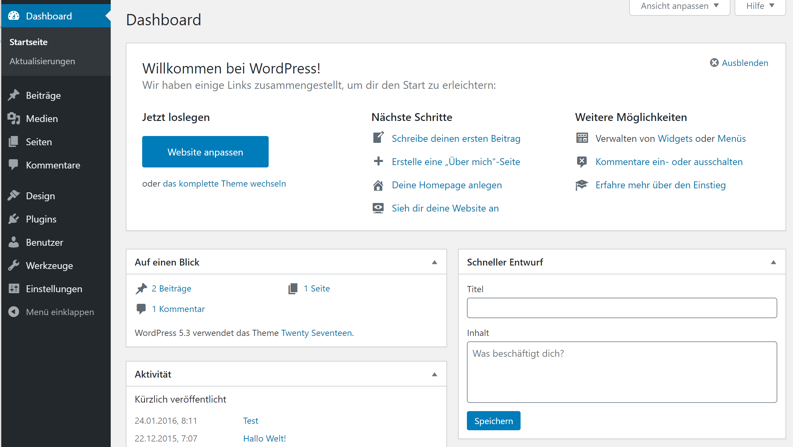Screen dimensions: 793x447
Task: Click the Widgets link
Action: pyautogui.click(x=675, y=139)
